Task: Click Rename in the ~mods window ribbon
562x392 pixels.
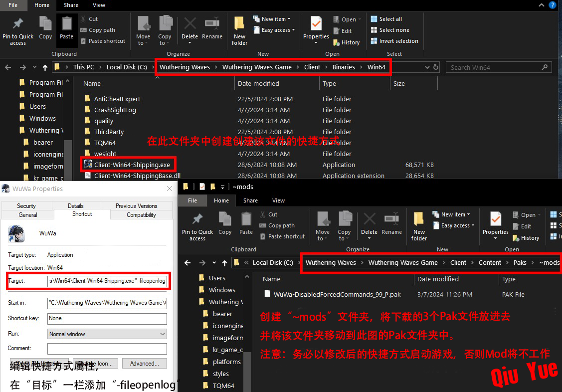Action: click(392, 223)
